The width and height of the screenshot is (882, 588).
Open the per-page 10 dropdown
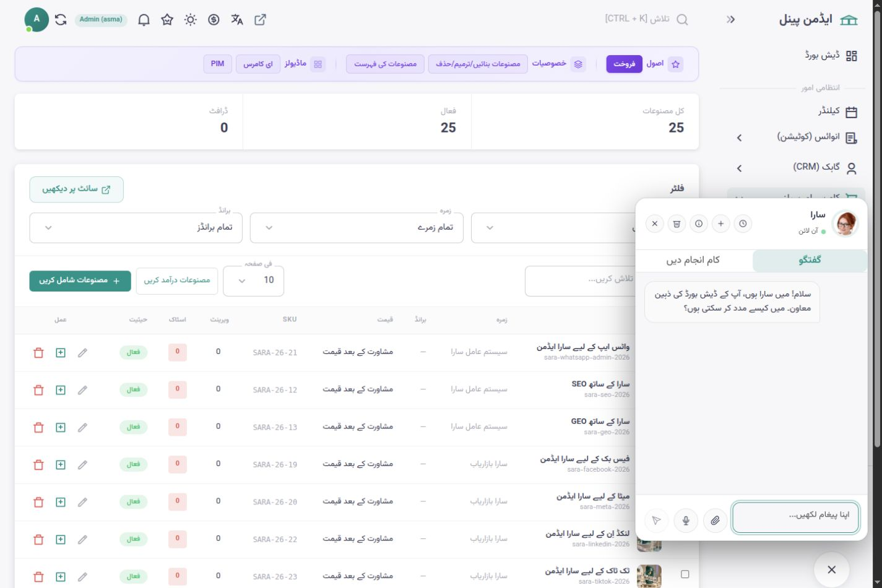253,280
